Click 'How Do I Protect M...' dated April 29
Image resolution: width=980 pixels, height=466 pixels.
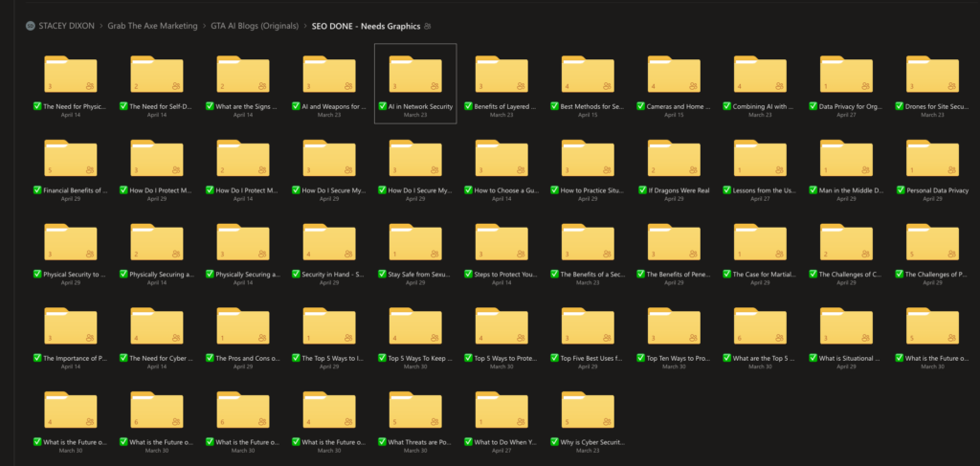(160, 190)
